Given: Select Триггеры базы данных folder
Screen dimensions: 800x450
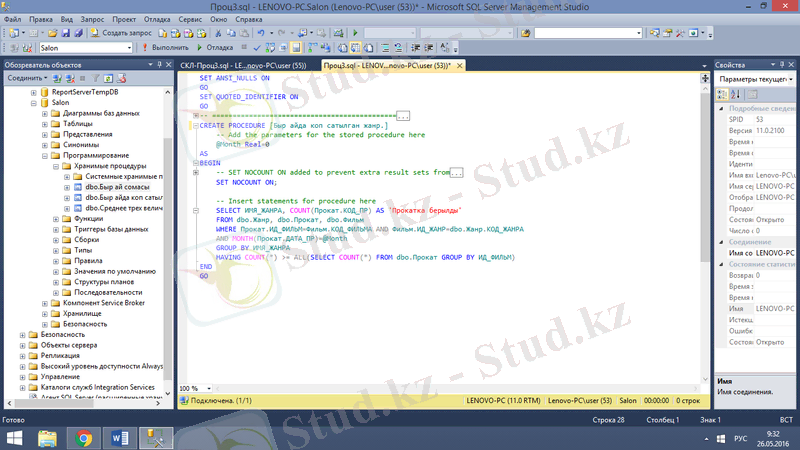Looking at the screenshot, I should tap(111, 230).
